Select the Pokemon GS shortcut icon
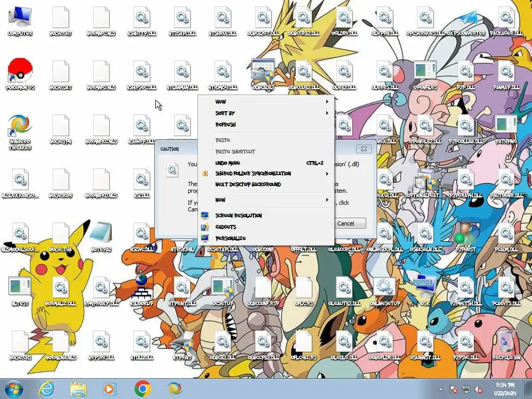Image resolution: width=532 pixels, height=399 pixels. [20, 75]
